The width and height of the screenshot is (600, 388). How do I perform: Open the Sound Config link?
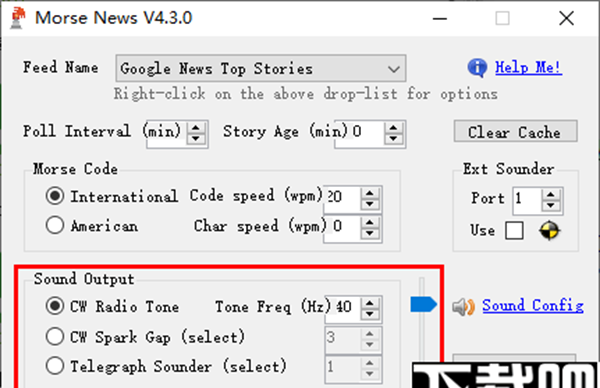(533, 306)
